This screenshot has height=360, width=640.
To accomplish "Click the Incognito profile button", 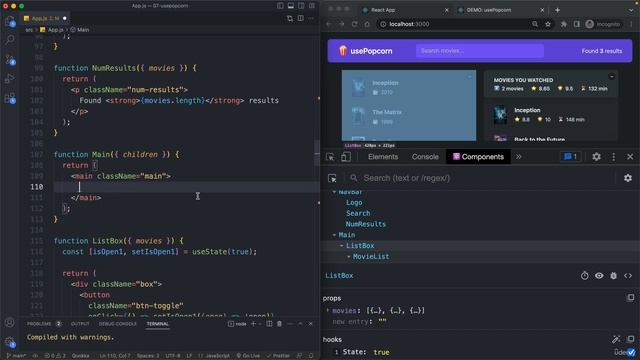I will tap(603, 24).
